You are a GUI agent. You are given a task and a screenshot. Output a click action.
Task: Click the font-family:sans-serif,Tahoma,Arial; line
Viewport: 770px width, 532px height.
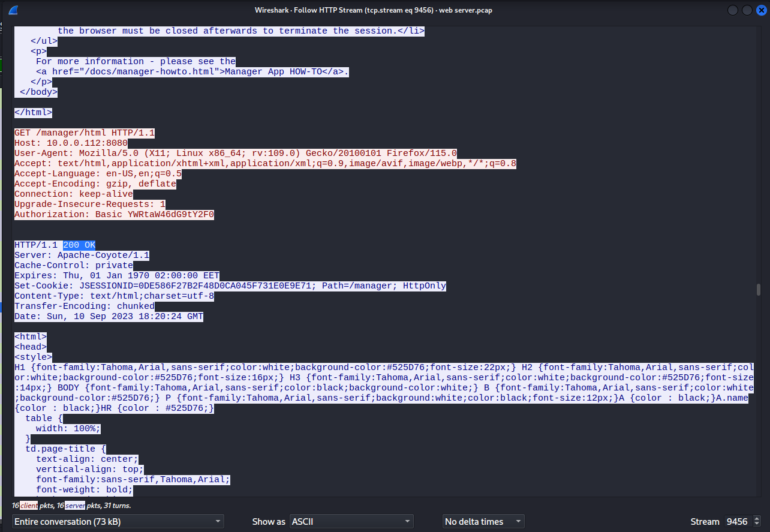click(x=133, y=479)
